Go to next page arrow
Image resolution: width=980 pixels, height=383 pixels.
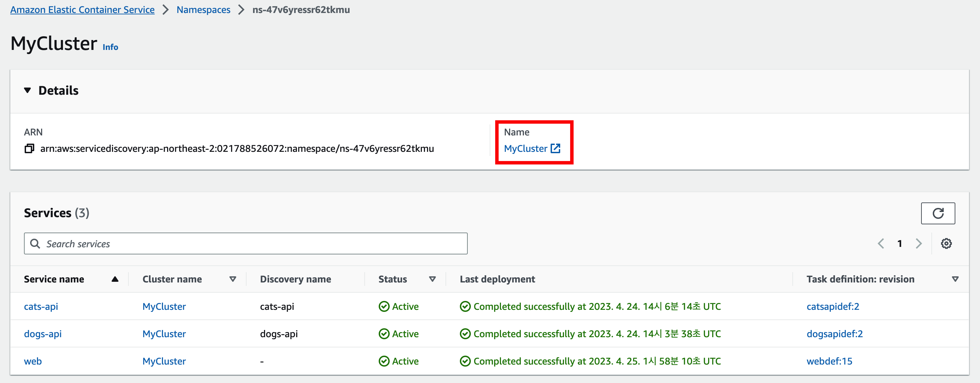coord(918,243)
